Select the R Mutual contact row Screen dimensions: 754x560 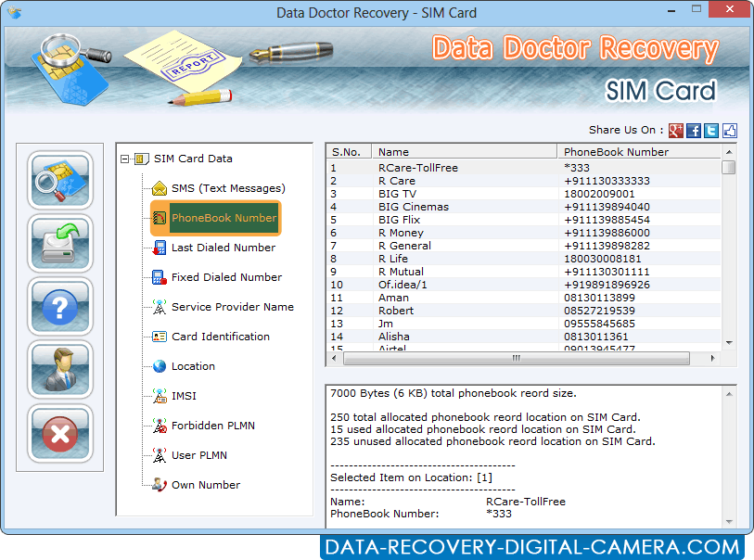(x=524, y=272)
